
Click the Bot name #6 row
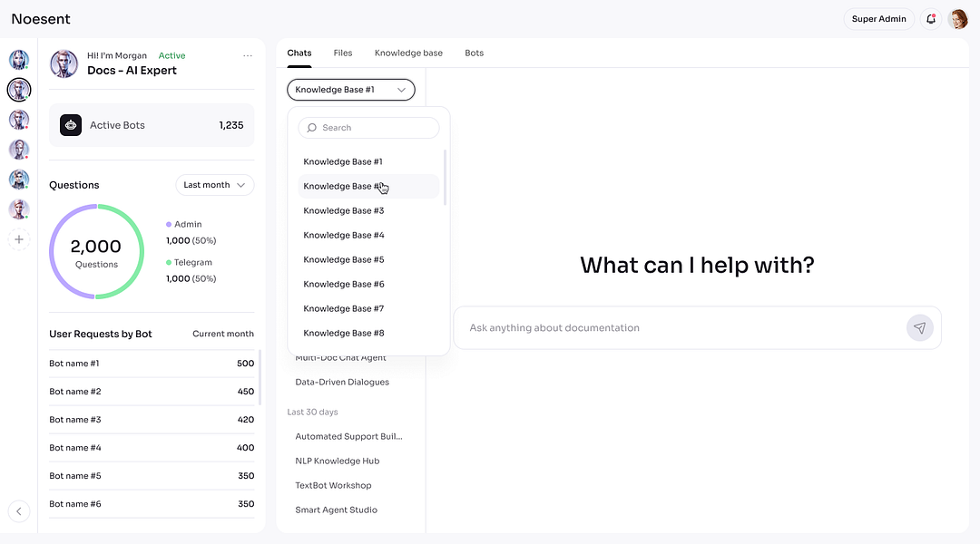coord(152,504)
